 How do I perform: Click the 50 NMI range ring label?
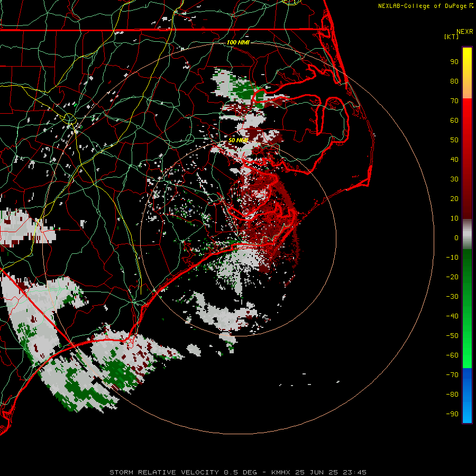coord(238,140)
